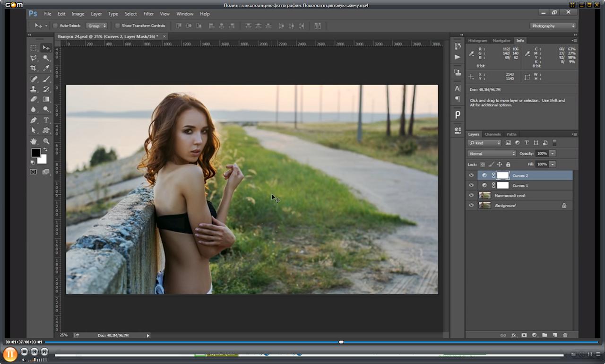Switch to the Paths tab
Image resolution: width=605 pixels, height=364 pixels.
point(511,134)
